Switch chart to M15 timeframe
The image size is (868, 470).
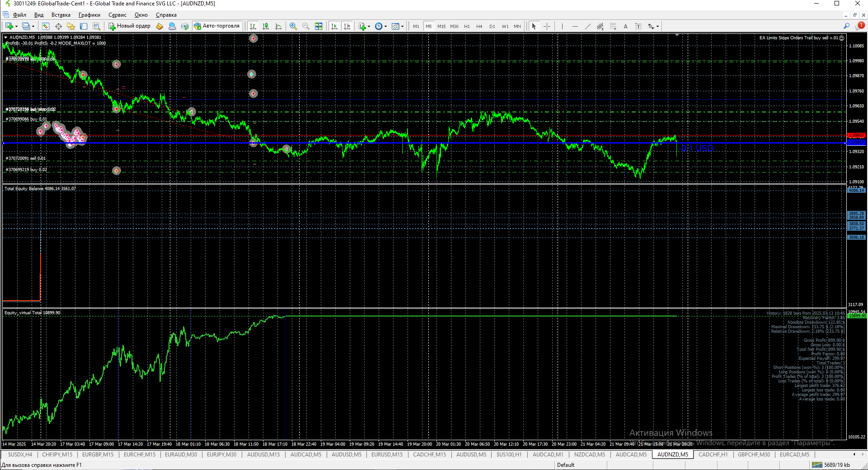coord(441,26)
